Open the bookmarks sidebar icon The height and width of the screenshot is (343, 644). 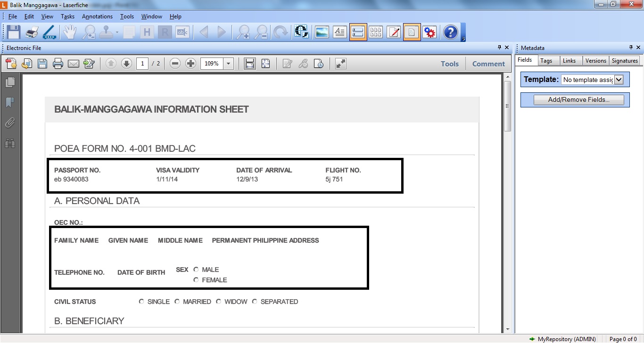[x=10, y=102]
